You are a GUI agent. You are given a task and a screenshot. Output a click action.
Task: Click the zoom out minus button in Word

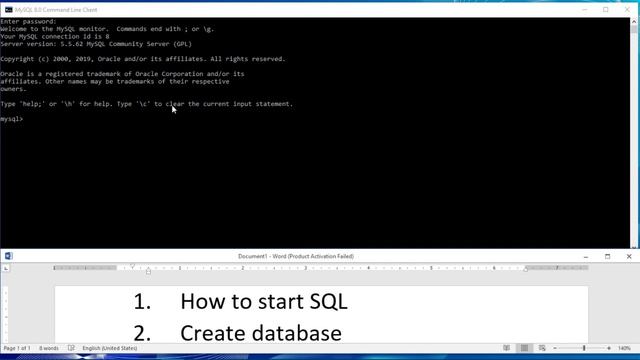pyautogui.click(x=555, y=348)
